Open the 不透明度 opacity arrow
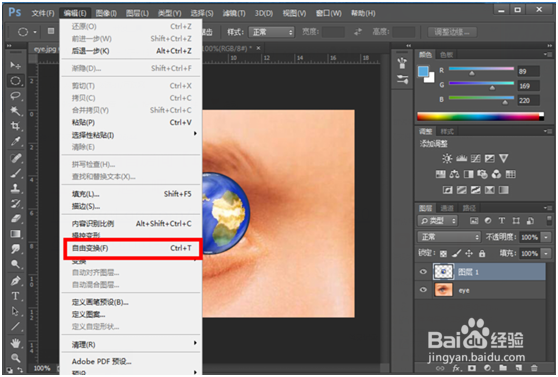The width and height of the screenshot is (558, 377). (x=546, y=237)
